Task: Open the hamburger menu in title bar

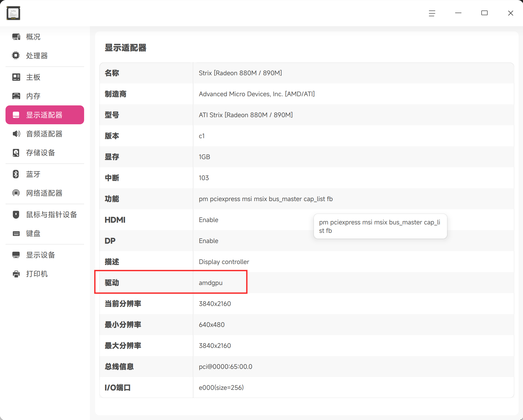Action: pyautogui.click(x=432, y=13)
